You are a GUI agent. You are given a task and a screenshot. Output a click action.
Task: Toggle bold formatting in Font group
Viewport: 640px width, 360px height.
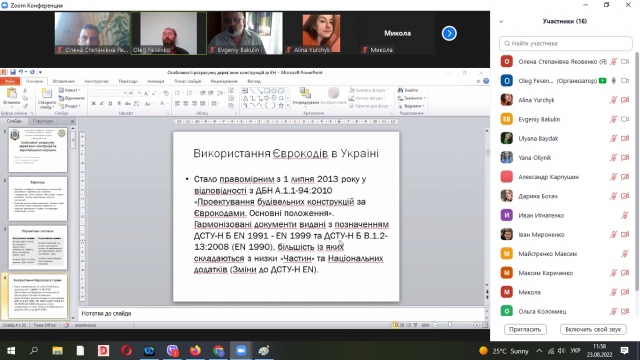[93, 104]
